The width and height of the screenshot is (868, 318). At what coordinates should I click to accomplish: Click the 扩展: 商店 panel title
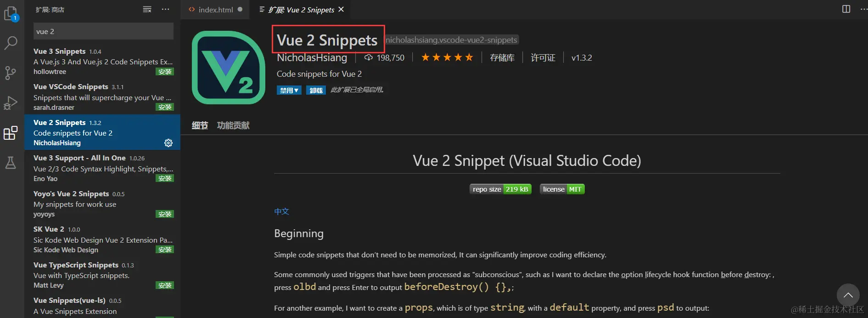50,10
